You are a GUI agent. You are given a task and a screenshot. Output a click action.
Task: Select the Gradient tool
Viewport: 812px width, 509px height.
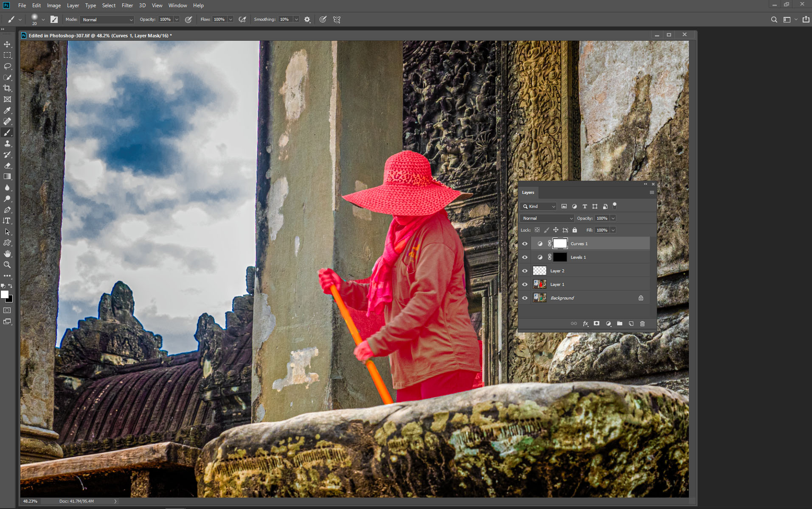tap(7, 176)
